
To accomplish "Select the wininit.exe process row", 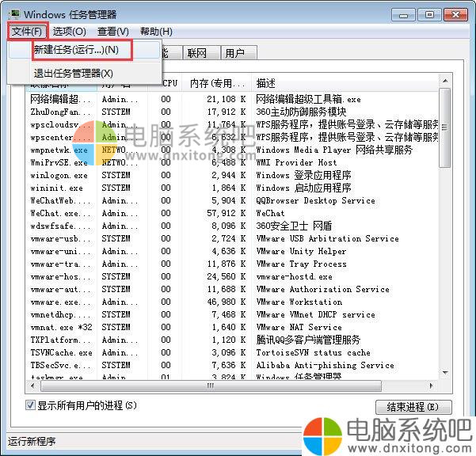I will 232,188.
